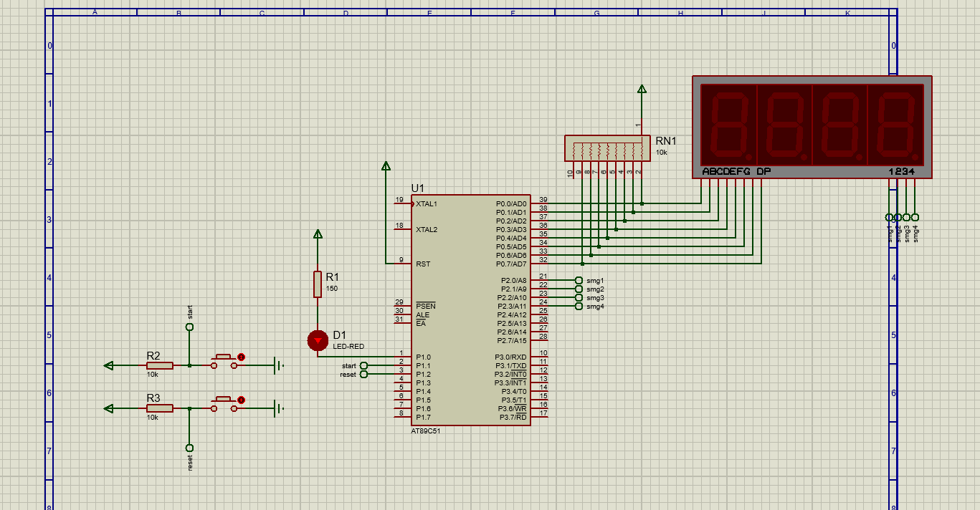Select the power arrow terminal left of R2
Viewport: 980px width, 510px height.
109,365
